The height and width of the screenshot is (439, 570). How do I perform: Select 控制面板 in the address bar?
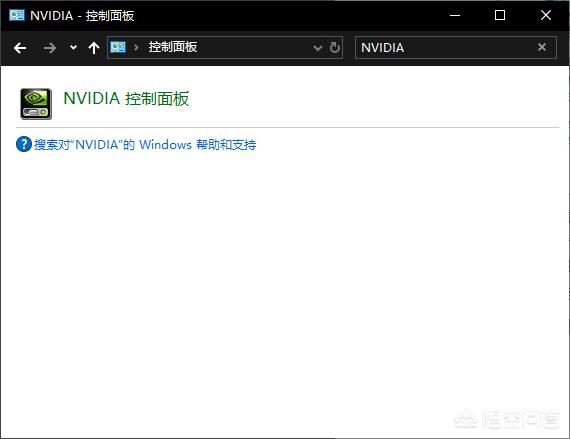point(173,47)
